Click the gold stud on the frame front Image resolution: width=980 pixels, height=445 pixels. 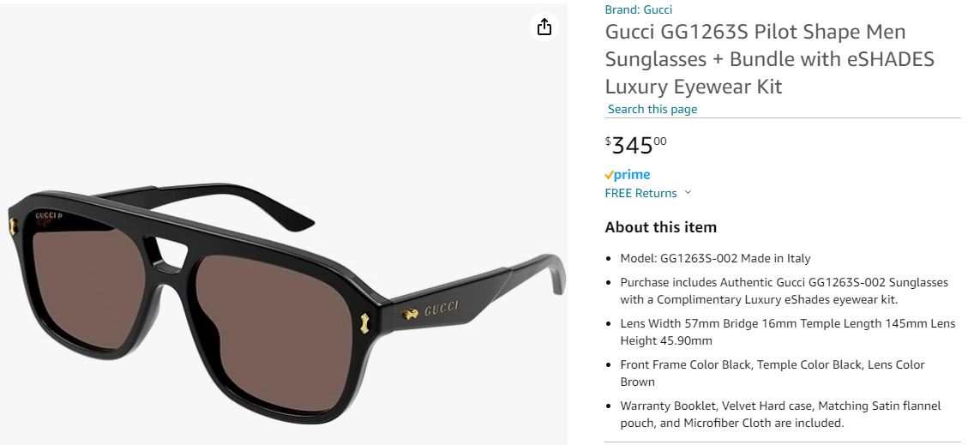pos(364,323)
